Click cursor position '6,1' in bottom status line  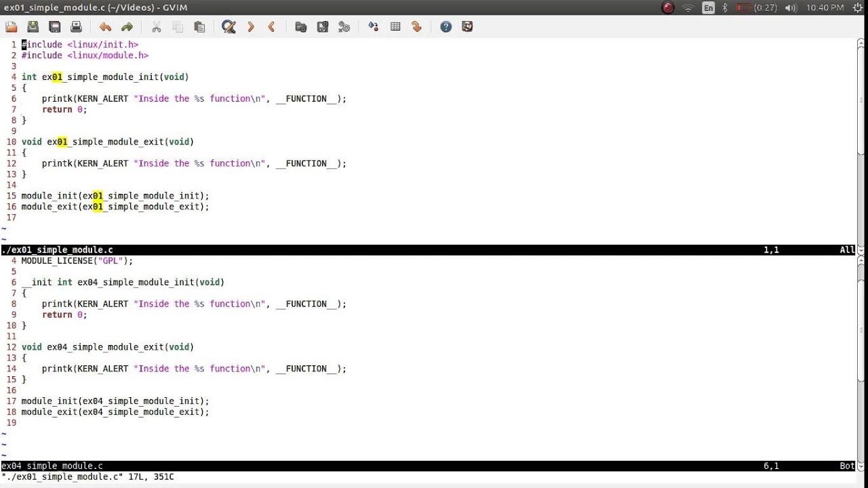pos(772,466)
